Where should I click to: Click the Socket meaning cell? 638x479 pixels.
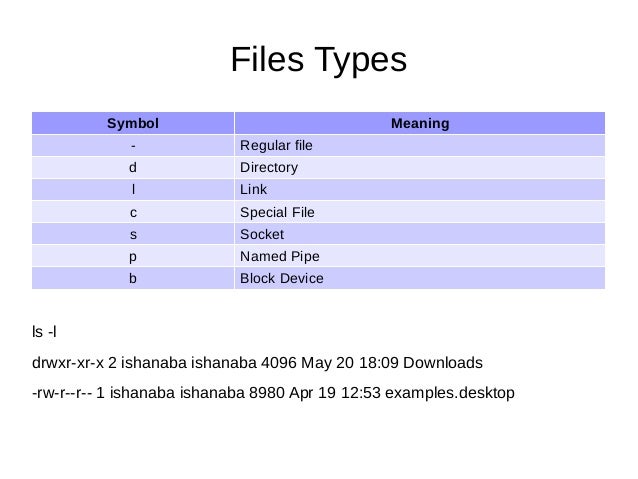point(262,234)
